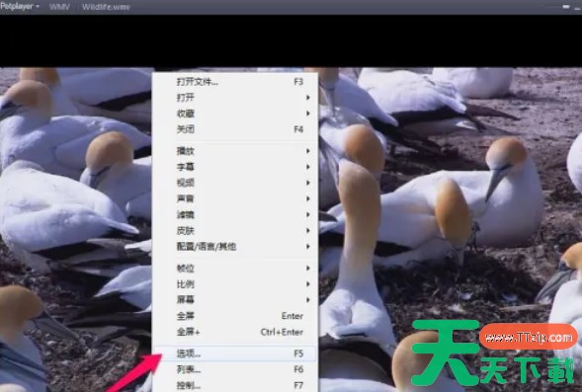Screen dimensions: 582x392
Task: Open the 滤镜 submenu
Action: click(x=235, y=214)
